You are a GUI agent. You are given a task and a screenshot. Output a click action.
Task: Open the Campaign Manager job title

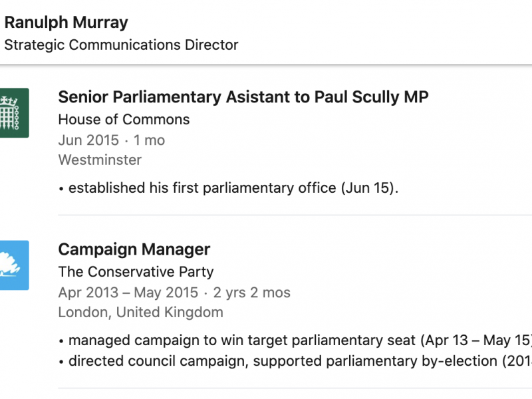click(134, 249)
